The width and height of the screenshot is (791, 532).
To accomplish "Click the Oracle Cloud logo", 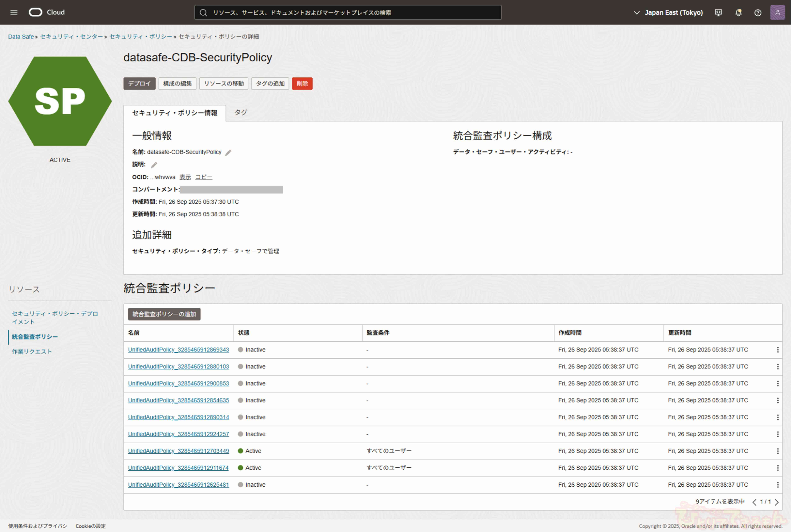I will (x=36, y=13).
